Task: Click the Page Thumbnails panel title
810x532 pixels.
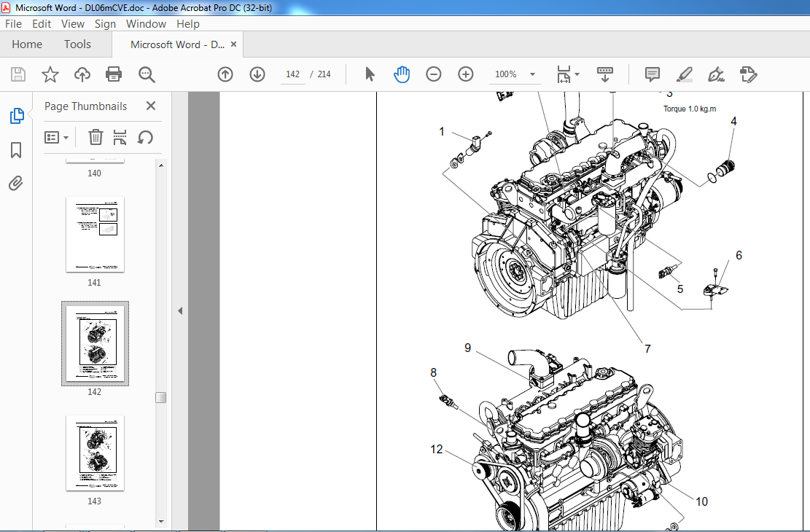Action: tap(86, 106)
